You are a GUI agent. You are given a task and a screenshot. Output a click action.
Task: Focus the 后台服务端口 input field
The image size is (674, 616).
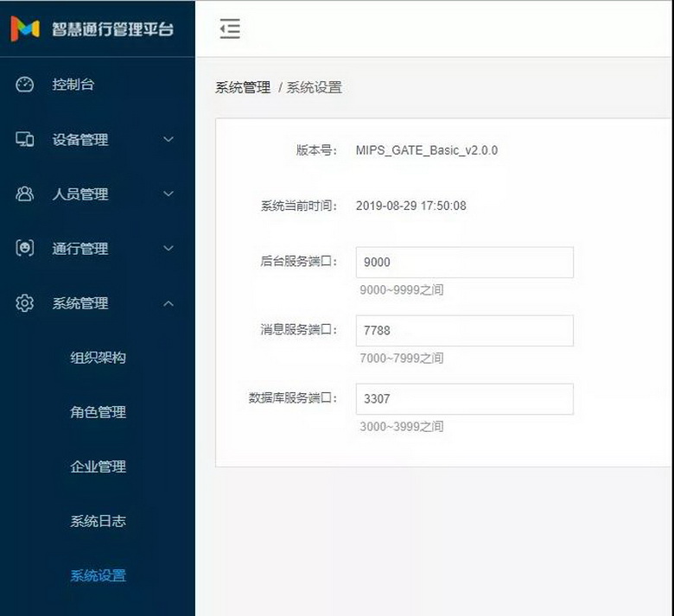[x=464, y=263]
